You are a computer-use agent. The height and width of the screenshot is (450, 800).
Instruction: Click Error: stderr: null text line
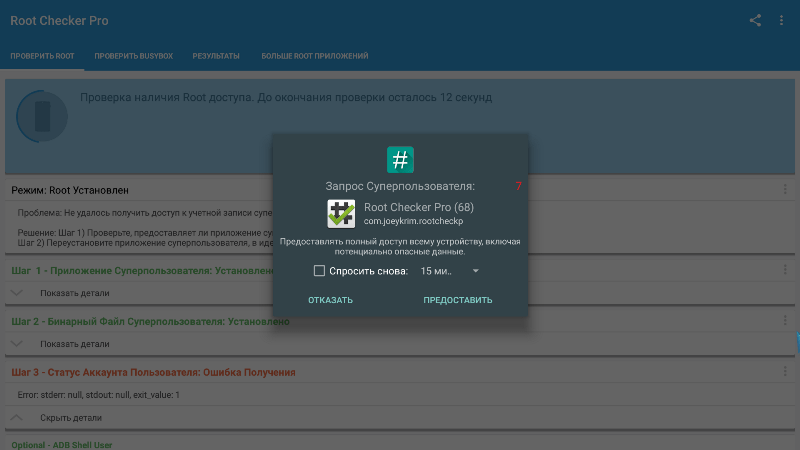tap(98, 395)
